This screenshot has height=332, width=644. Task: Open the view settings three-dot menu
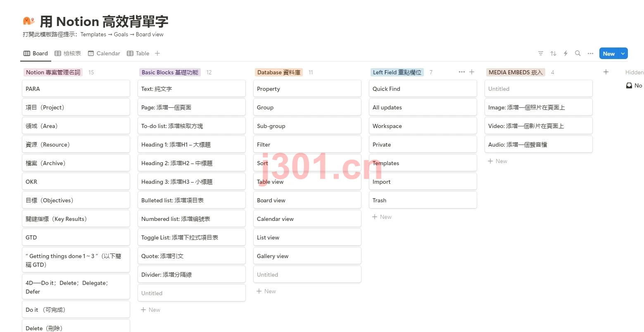[x=590, y=53]
